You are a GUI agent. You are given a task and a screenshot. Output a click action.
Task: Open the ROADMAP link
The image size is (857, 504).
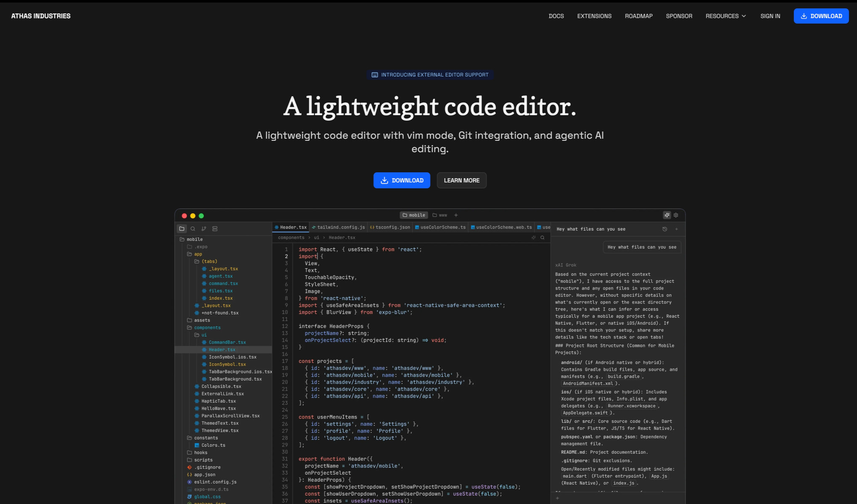coord(639,16)
